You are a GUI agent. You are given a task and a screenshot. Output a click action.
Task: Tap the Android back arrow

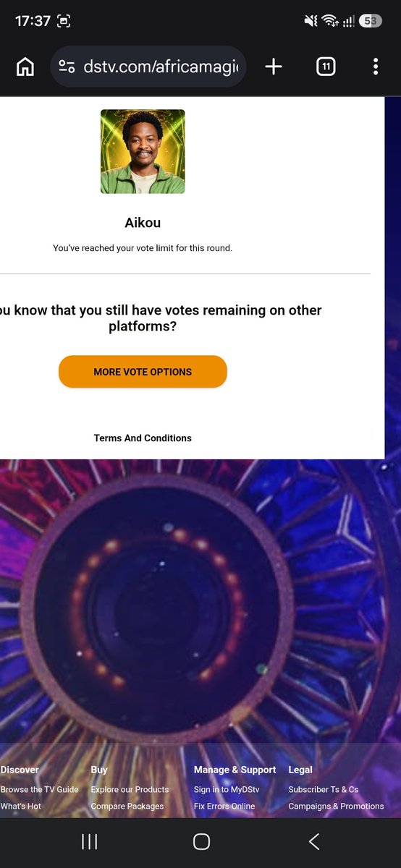click(313, 841)
